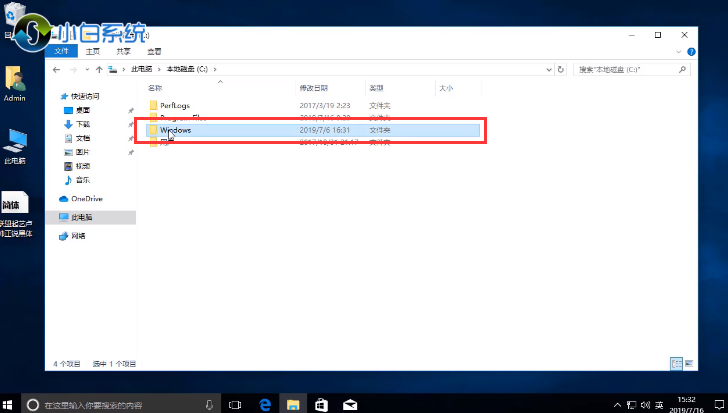The width and height of the screenshot is (728, 413).
Task: Activate the Cortana microphone icon
Action: point(209,405)
